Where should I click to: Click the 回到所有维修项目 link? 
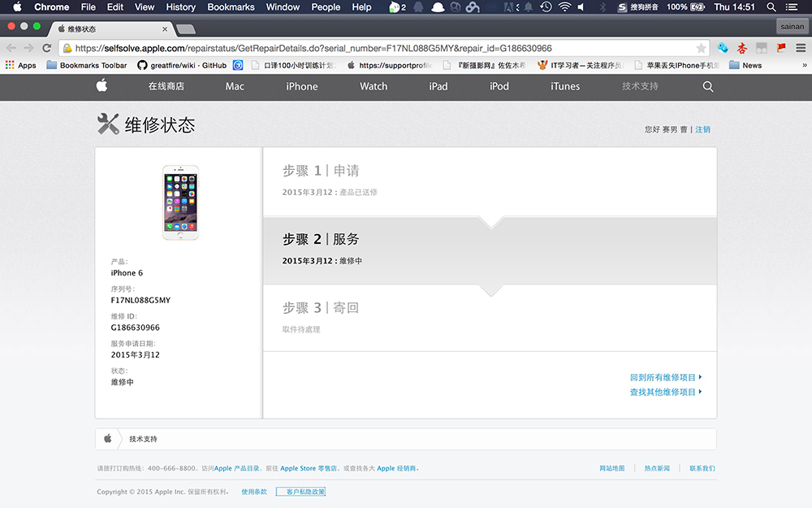pos(666,377)
